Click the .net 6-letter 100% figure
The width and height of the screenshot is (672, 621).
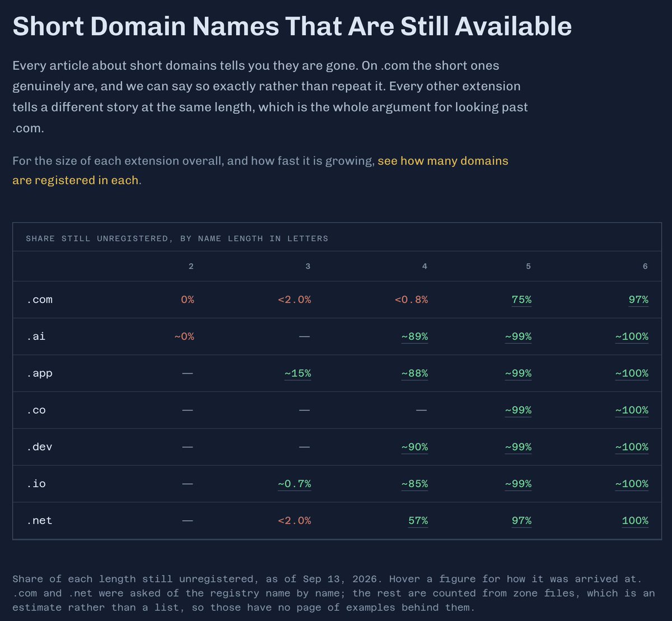[x=635, y=521]
